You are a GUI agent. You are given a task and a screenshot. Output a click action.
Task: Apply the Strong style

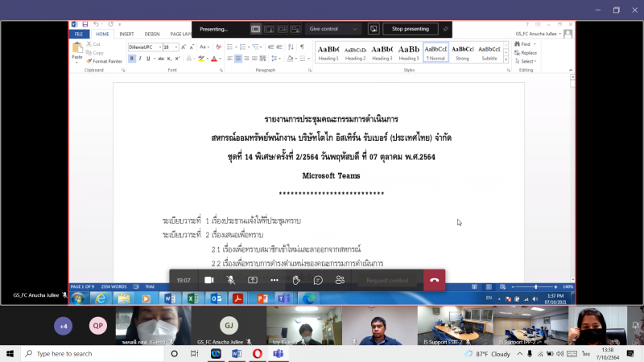[462, 52]
